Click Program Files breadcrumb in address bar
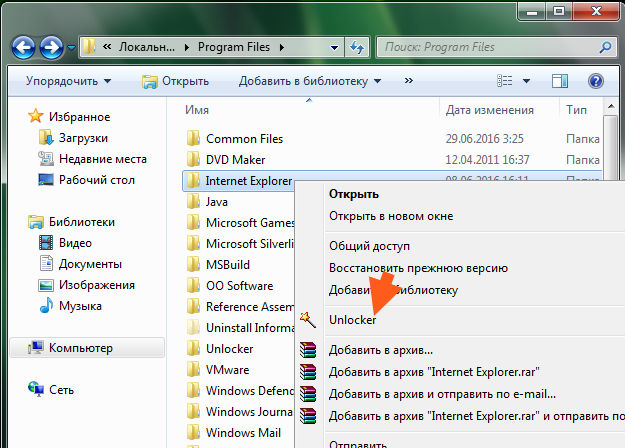 tap(234, 47)
